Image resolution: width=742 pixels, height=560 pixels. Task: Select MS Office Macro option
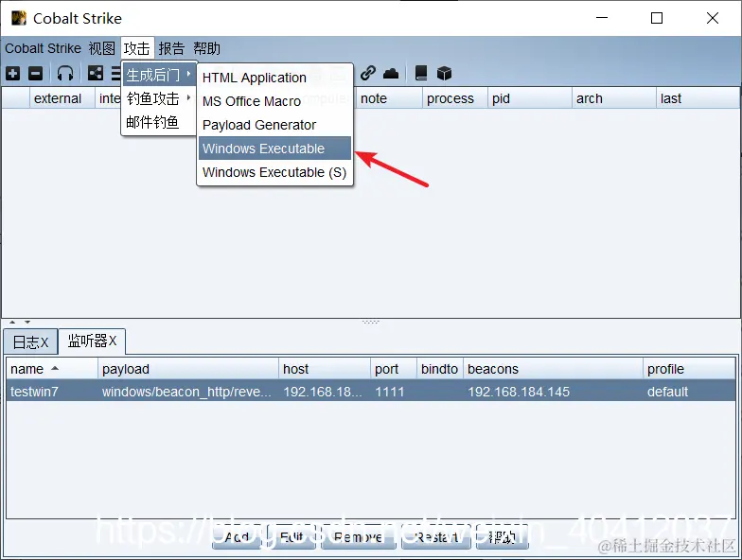pyautogui.click(x=274, y=101)
